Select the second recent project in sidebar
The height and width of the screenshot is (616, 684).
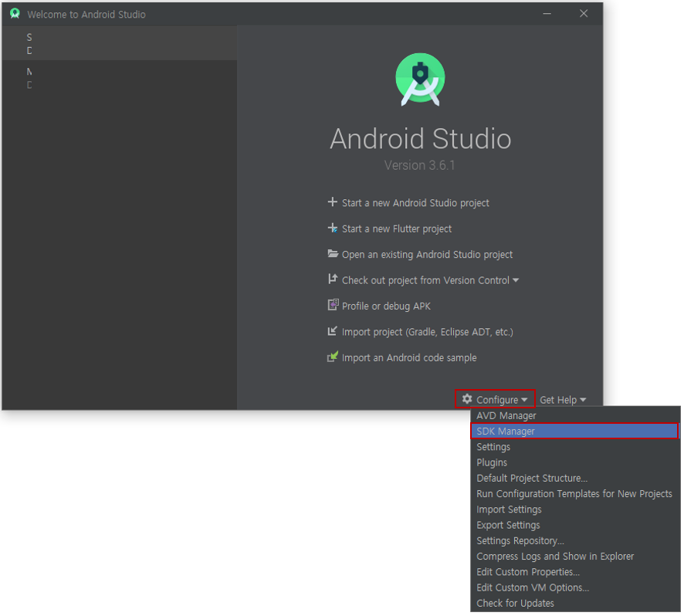click(120, 78)
